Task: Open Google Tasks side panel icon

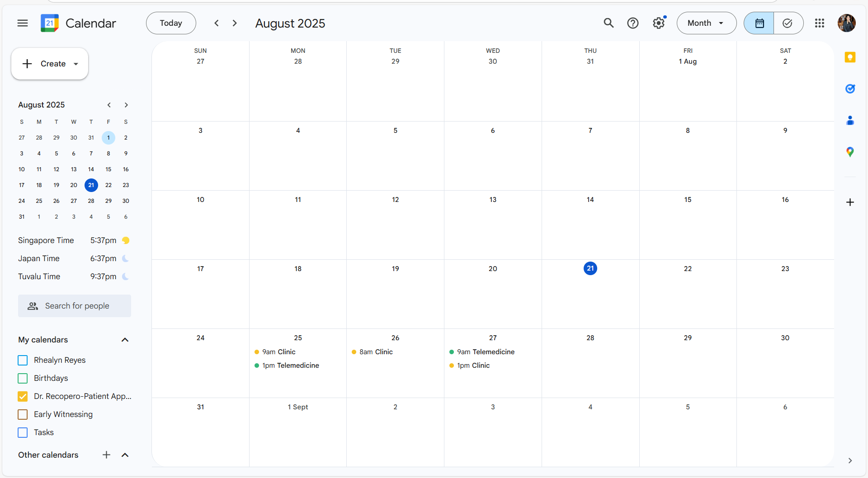Action: point(850,89)
